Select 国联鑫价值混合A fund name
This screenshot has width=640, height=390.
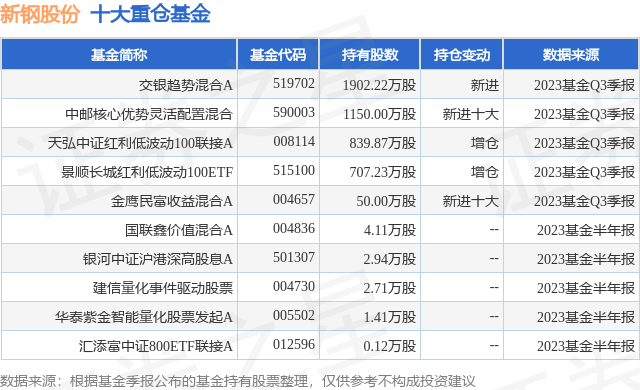pos(179,230)
